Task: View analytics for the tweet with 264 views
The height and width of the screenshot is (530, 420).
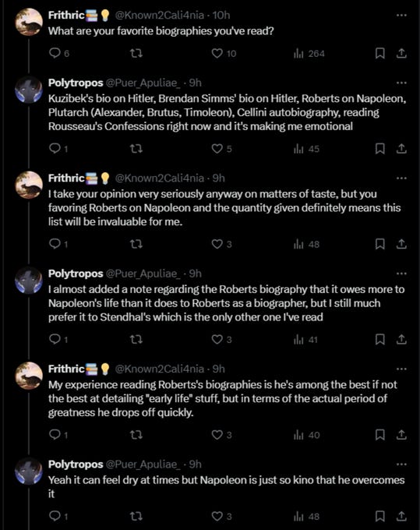Action: point(309,53)
